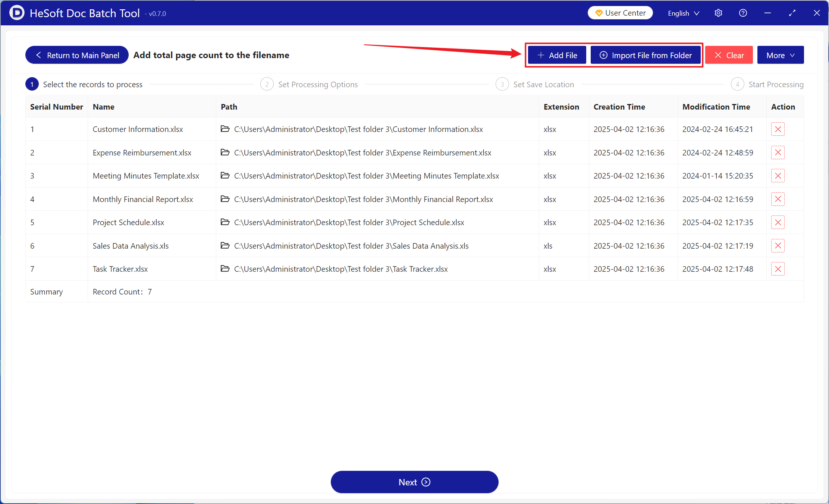Open the settings gear icon
The height and width of the screenshot is (504, 829).
[x=718, y=13]
